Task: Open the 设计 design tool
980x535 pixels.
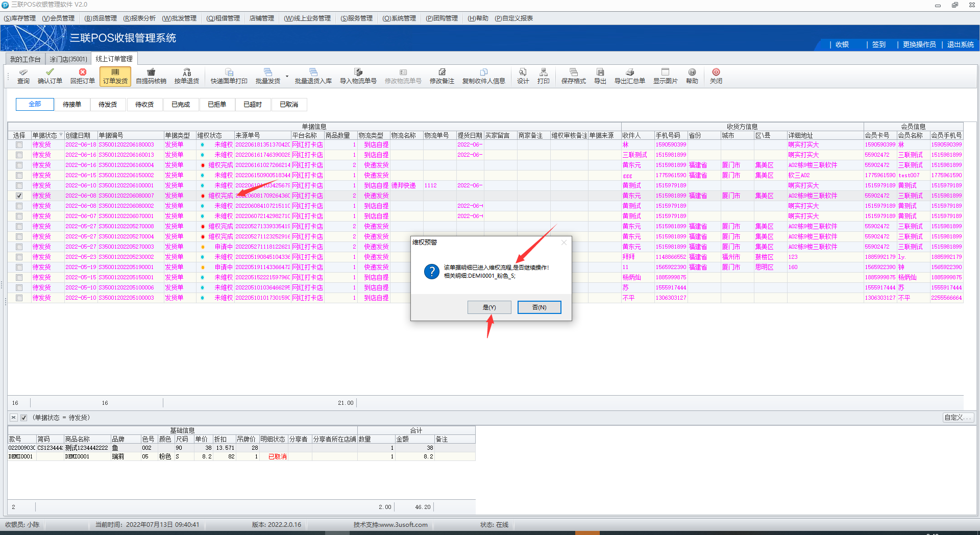Action: click(523, 77)
